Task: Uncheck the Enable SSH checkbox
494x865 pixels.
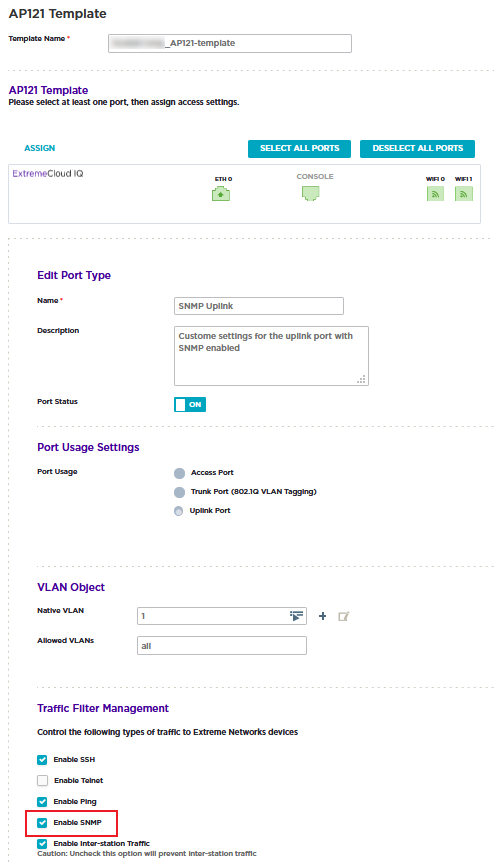Action: coord(42,760)
